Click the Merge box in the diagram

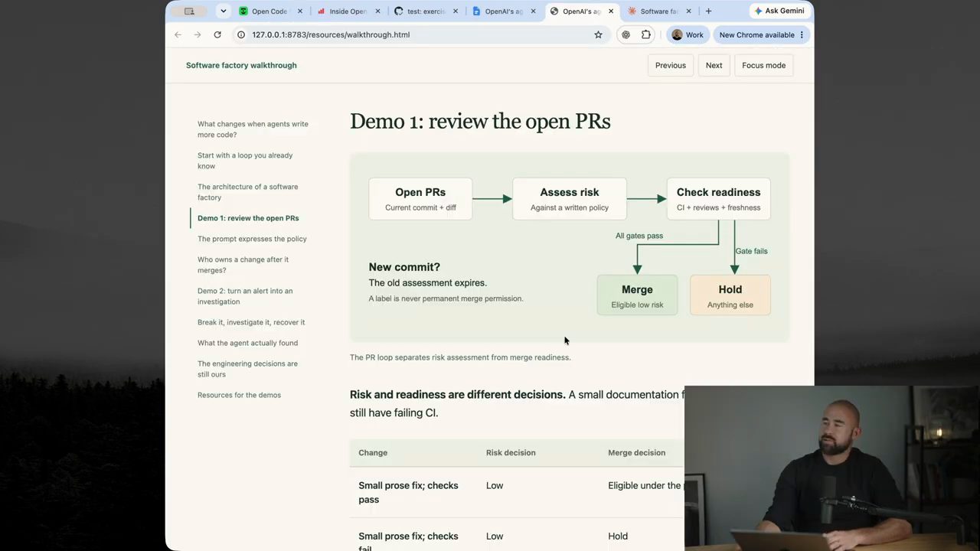pos(637,295)
